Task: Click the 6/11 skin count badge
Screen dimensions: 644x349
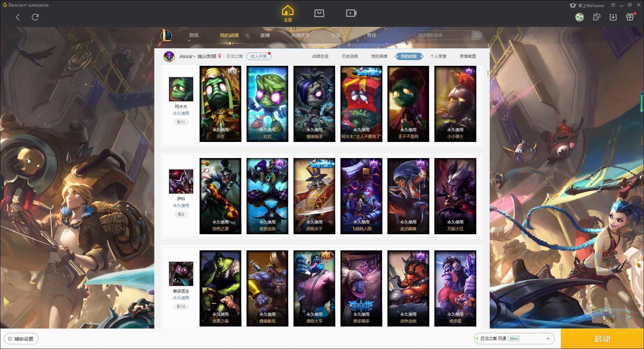Action: [x=181, y=122]
